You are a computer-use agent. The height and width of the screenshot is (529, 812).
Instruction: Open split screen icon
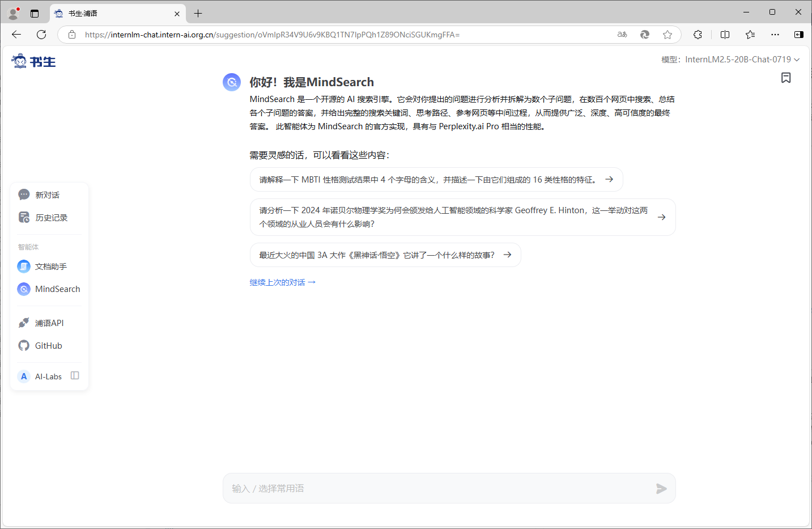(725, 35)
